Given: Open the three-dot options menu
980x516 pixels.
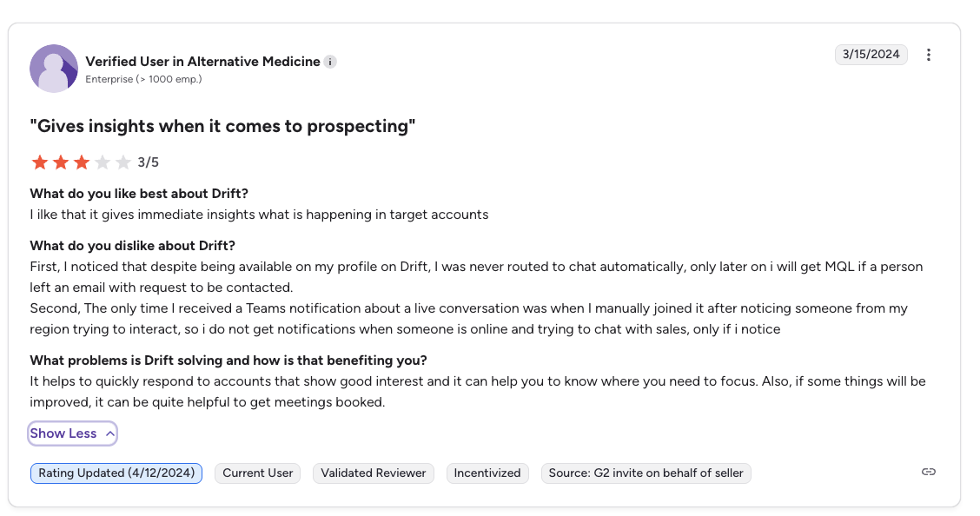Looking at the screenshot, I should pos(929,54).
